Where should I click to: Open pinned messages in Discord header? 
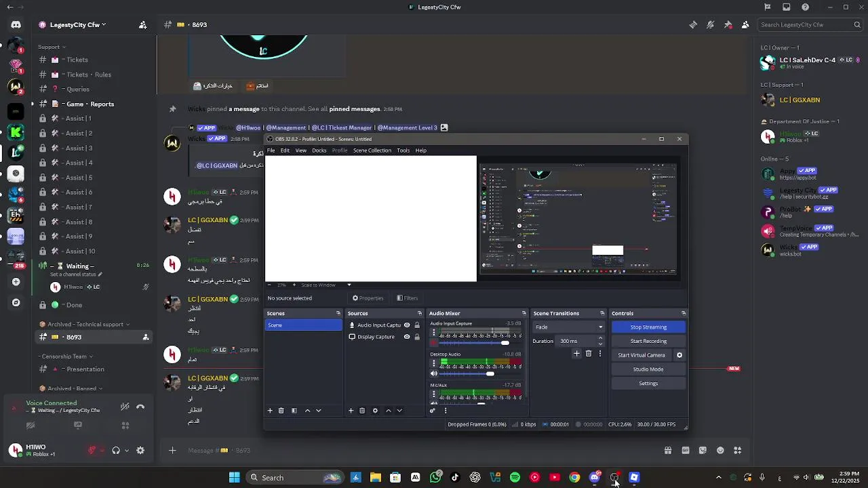click(728, 25)
